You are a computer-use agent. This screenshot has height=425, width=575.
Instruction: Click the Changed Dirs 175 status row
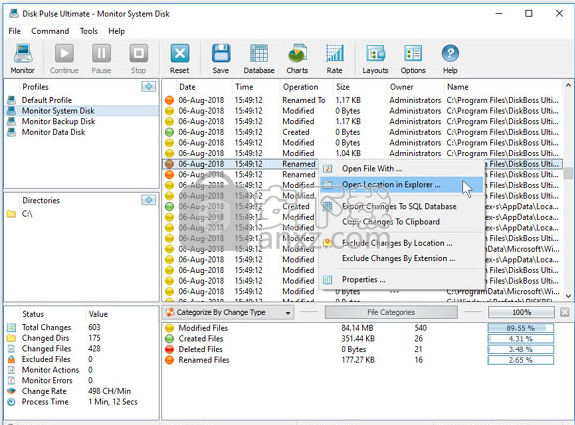(x=81, y=338)
